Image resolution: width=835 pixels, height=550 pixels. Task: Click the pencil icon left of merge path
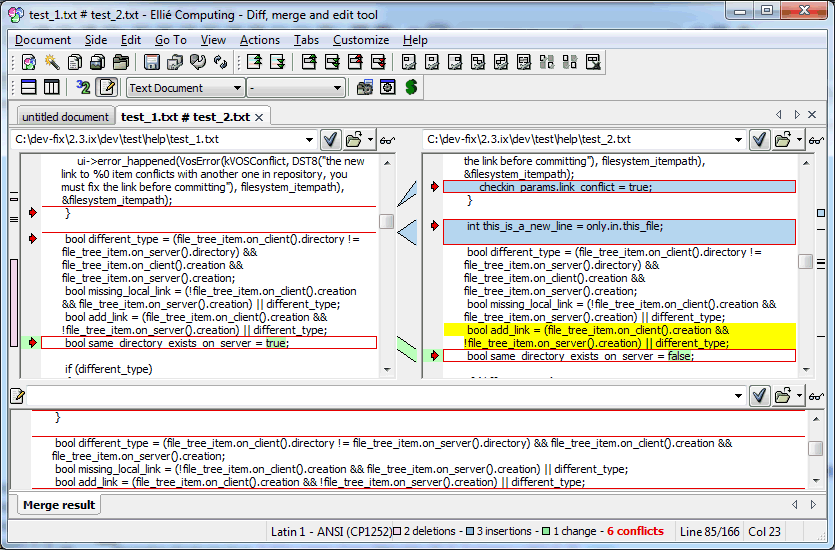tap(18, 396)
